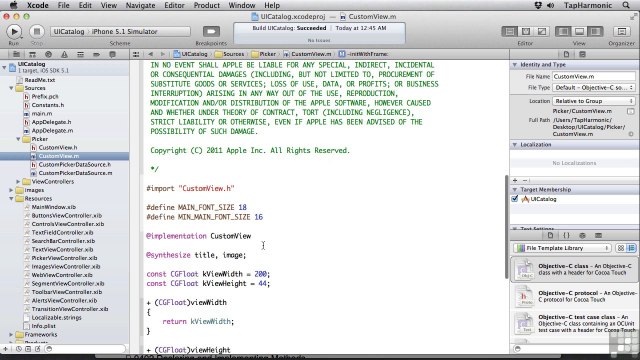Image resolution: width=640 pixels, height=360 pixels.
Task: Open the Organizer window
Action: pos(622,31)
